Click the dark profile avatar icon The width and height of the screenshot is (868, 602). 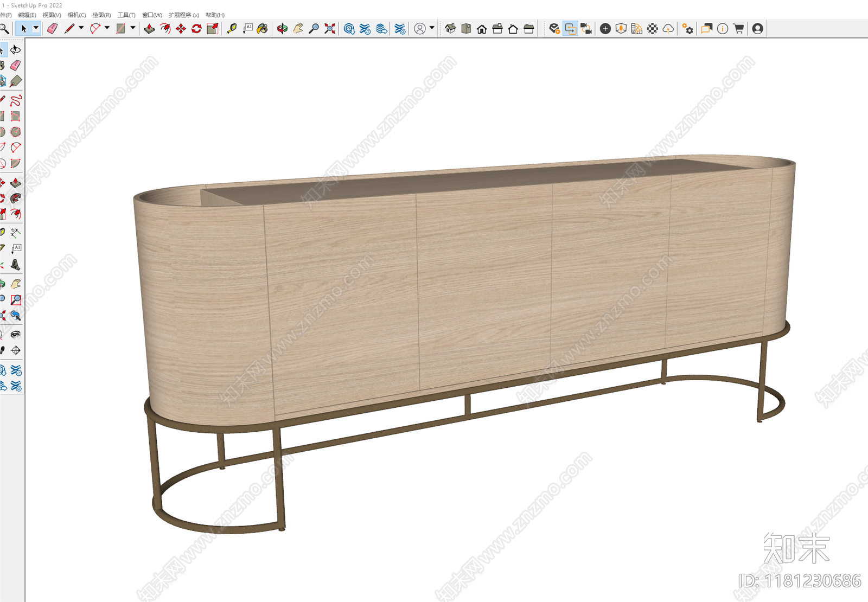coord(758,29)
